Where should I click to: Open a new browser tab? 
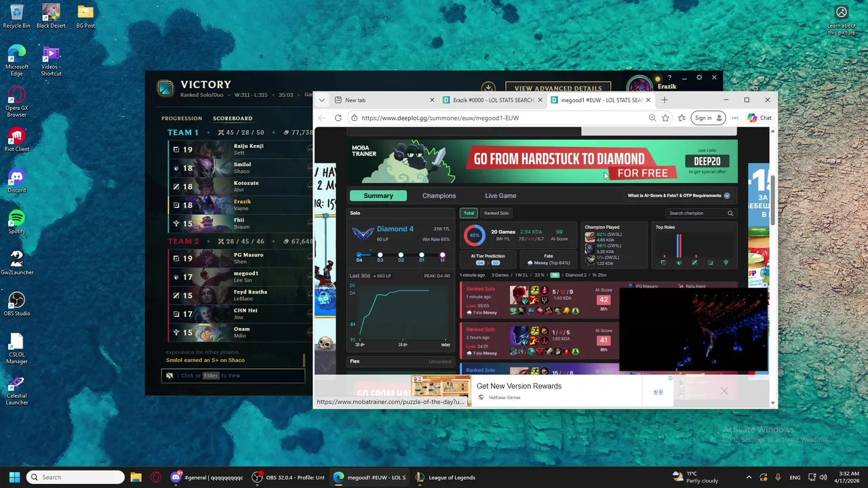click(x=665, y=100)
